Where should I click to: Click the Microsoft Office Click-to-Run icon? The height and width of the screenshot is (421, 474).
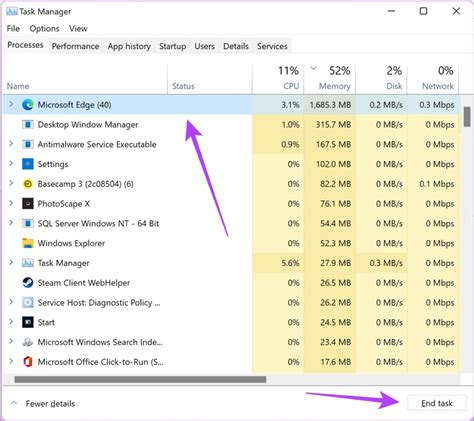(28, 362)
